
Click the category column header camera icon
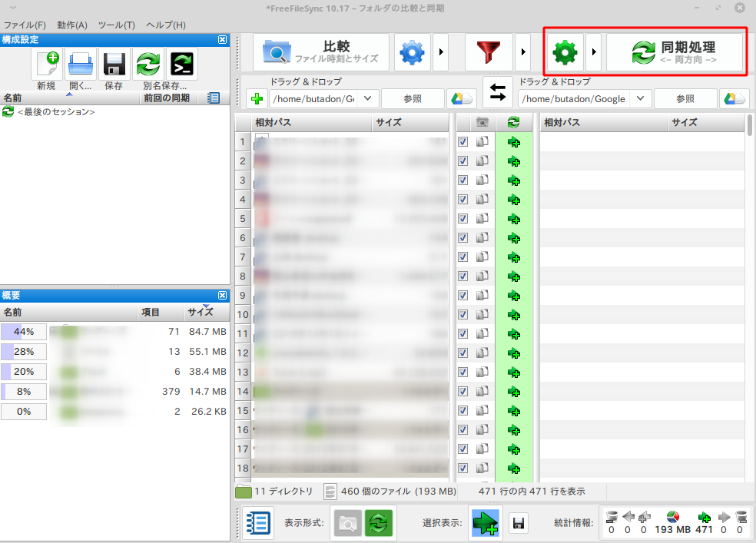click(x=482, y=122)
